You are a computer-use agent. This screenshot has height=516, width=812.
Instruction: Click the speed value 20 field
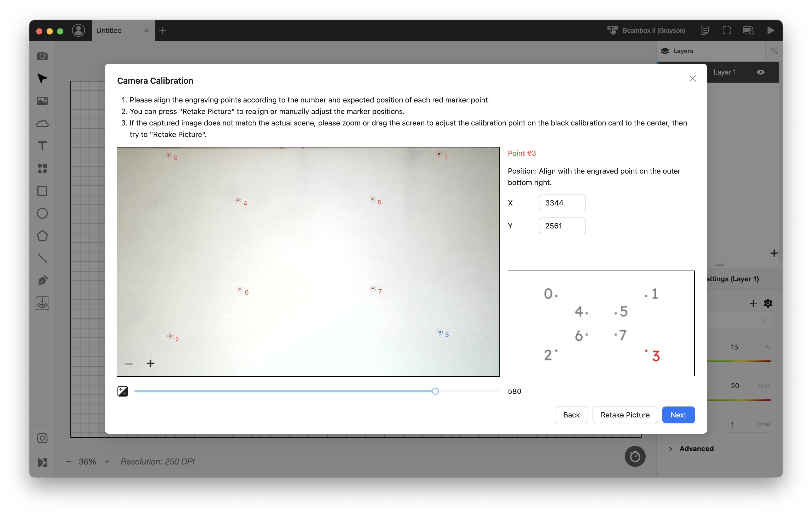coord(735,386)
